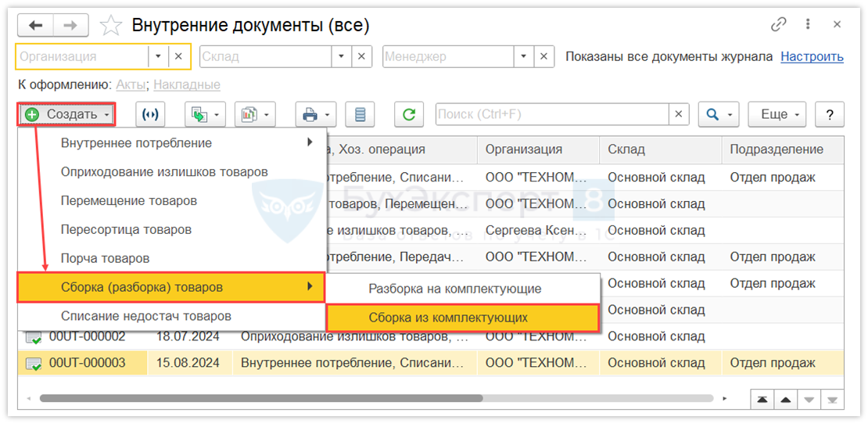Viewport: 868px width, 424px height.
Task: Click the Создать button
Action: pos(66,115)
